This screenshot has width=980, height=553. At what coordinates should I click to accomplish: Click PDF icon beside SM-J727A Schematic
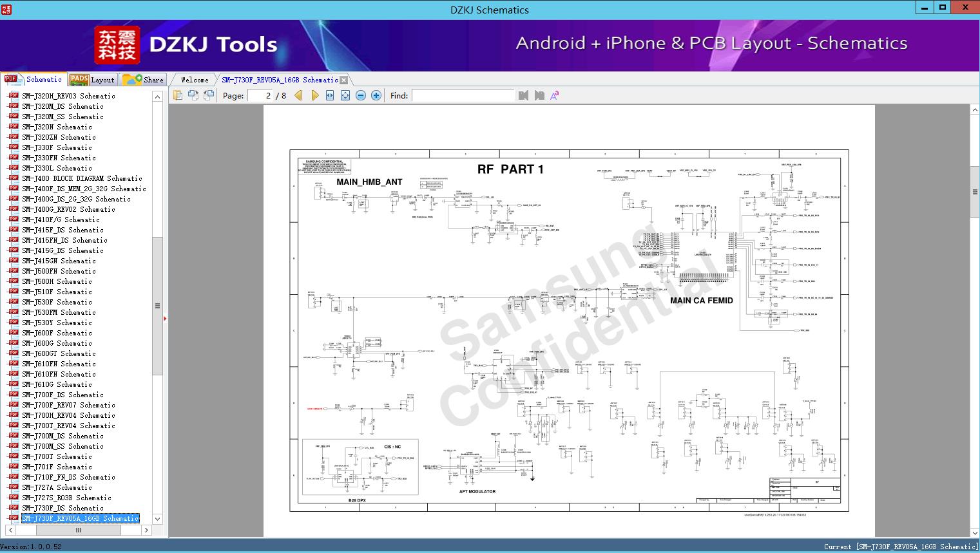[14, 487]
